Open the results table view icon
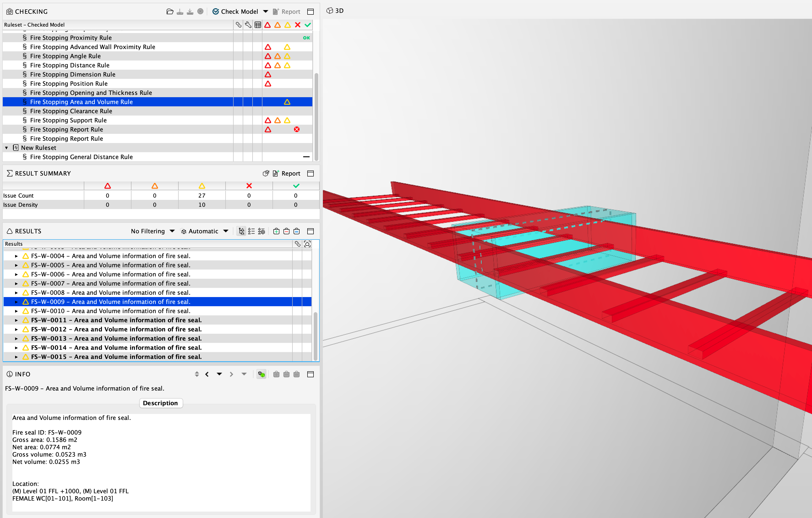Screen dimensions: 812x518 pyautogui.click(x=258, y=25)
